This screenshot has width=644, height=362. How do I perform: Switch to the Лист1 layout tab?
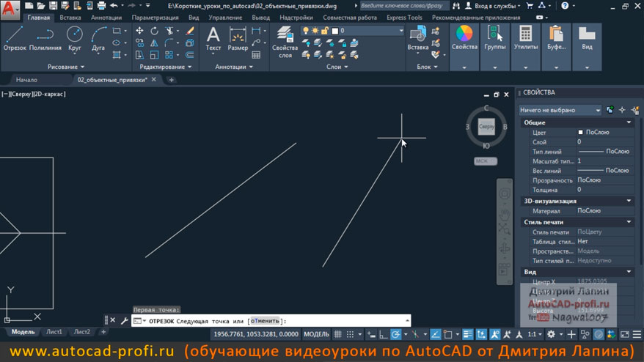(x=54, y=332)
